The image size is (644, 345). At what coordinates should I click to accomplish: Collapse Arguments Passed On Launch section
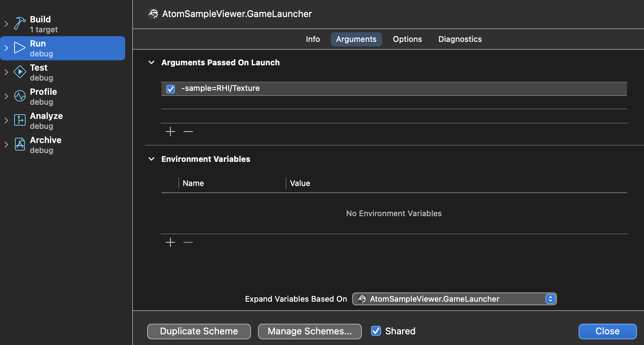coord(151,62)
